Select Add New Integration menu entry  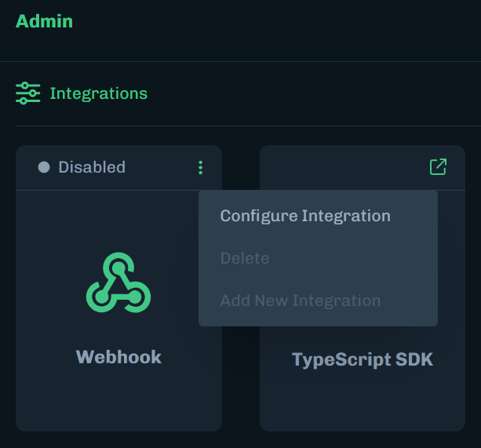pyautogui.click(x=300, y=300)
